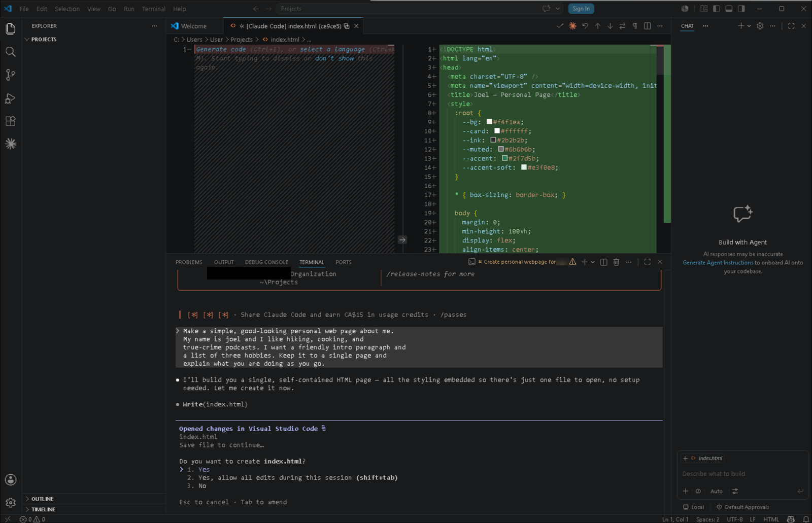The image size is (812, 523).
Task: Toggle inline diff view layout
Action: pos(647,26)
